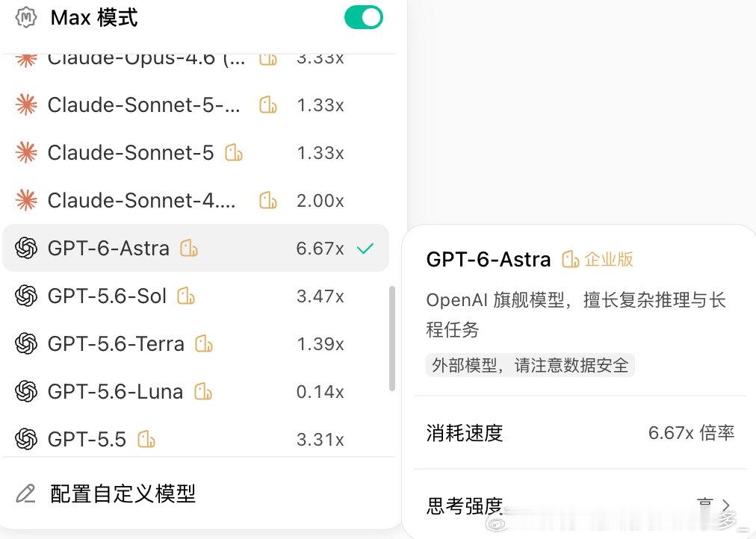756x539 pixels.
Task: Click enterprise badge icon on GPT-5.6-Sol row
Action: pos(186,296)
